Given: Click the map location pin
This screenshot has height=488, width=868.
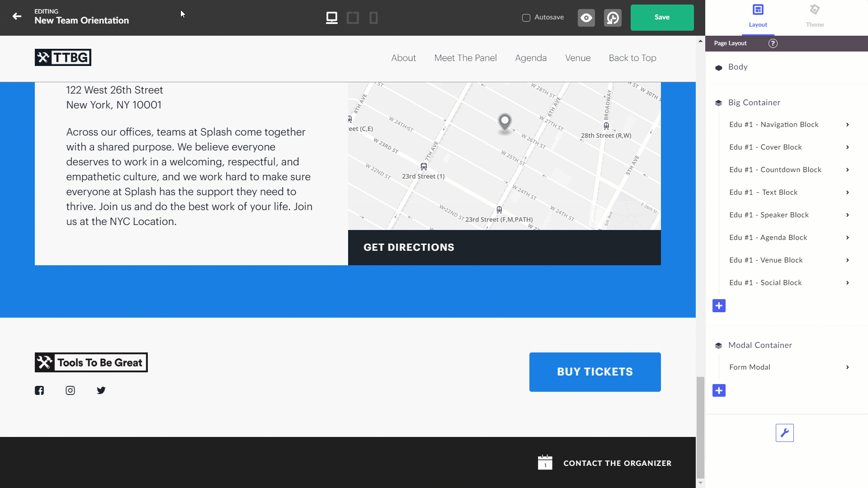Looking at the screenshot, I should click(x=505, y=122).
